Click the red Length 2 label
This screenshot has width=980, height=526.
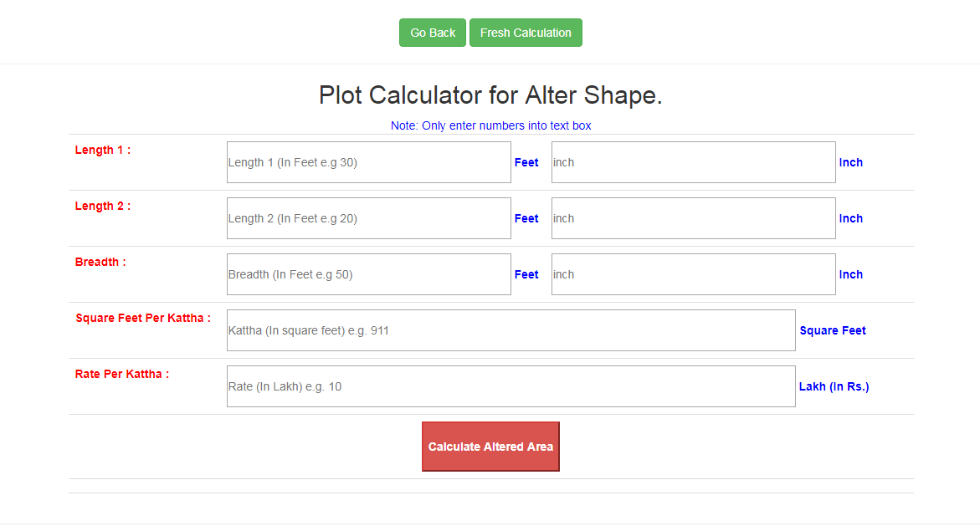click(x=103, y=206)
